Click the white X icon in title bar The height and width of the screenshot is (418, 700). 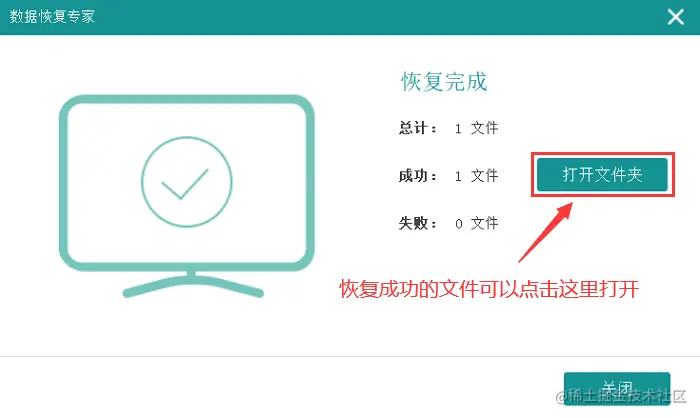675,17
